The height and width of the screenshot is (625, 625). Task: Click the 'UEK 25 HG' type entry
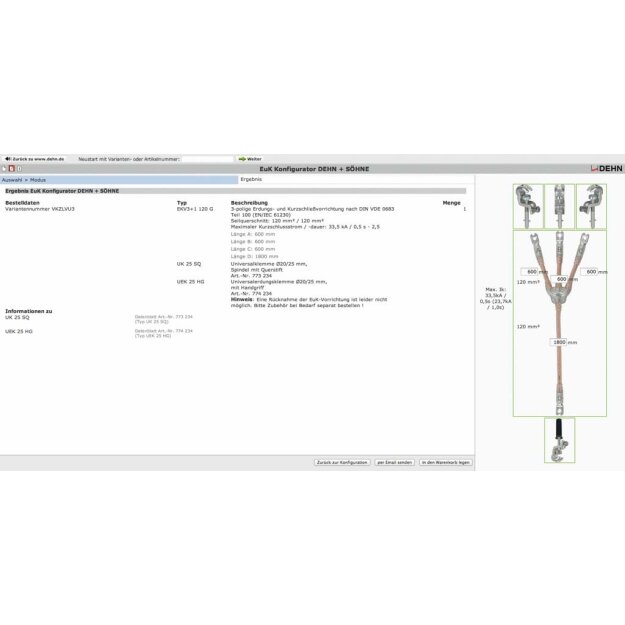(x=191, y=281)
